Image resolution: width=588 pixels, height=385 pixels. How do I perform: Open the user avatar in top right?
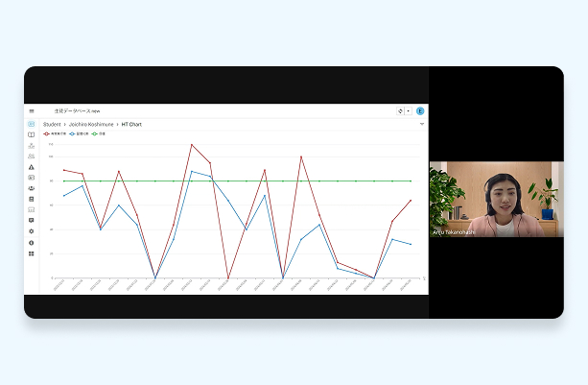pos(420,111)
